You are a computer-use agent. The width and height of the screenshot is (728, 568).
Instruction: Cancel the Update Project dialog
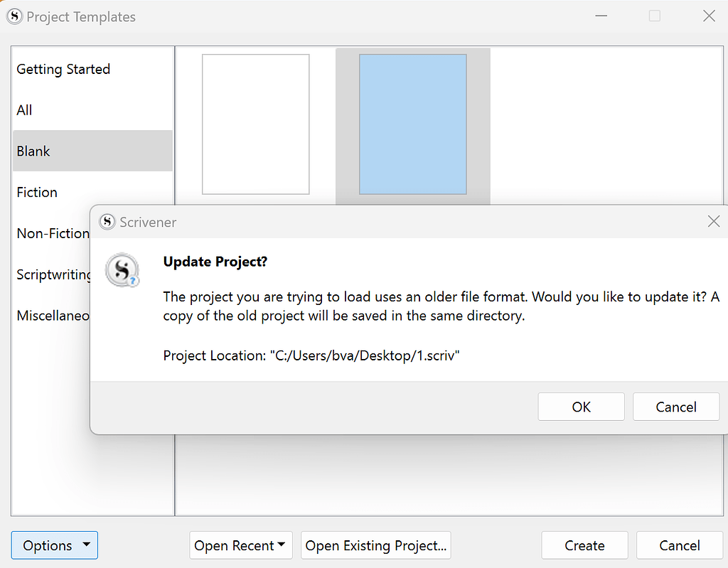click(675, 407)
